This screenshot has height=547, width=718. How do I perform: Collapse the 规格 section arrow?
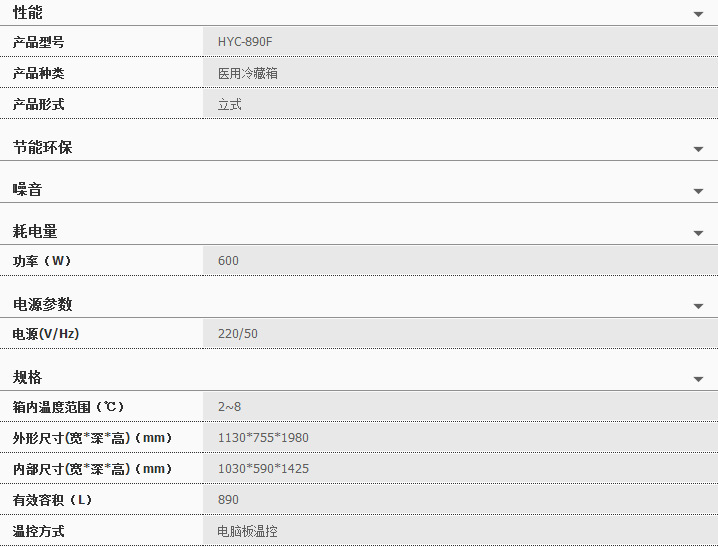click(698, 380)
